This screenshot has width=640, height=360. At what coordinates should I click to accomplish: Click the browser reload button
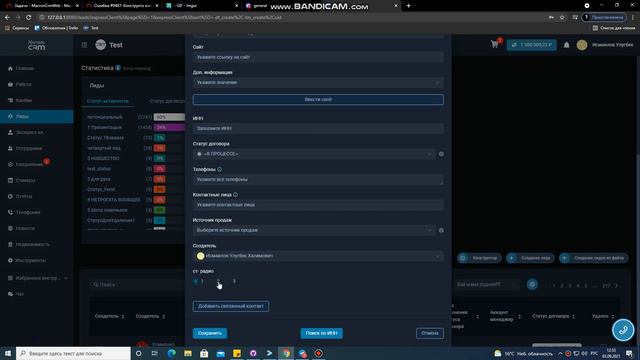point(29,18)
